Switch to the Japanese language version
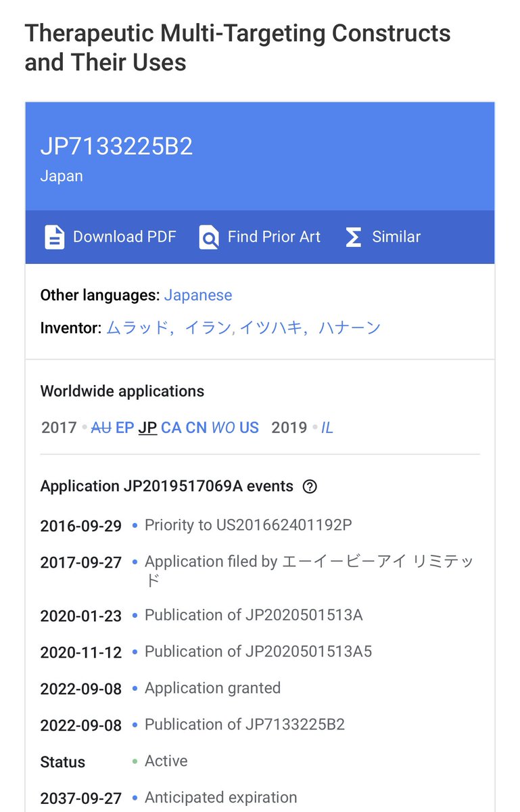Screen dimensions: 520x812 (198, 296)
